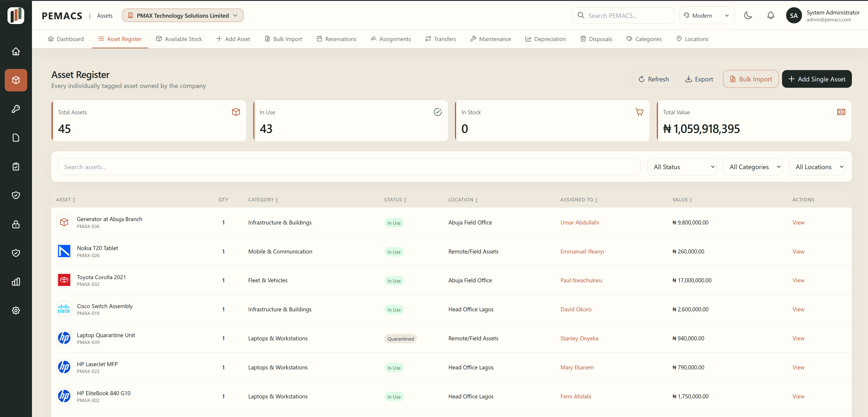Switch to the Transfers tab
The image size is (868, 417).
440,39
